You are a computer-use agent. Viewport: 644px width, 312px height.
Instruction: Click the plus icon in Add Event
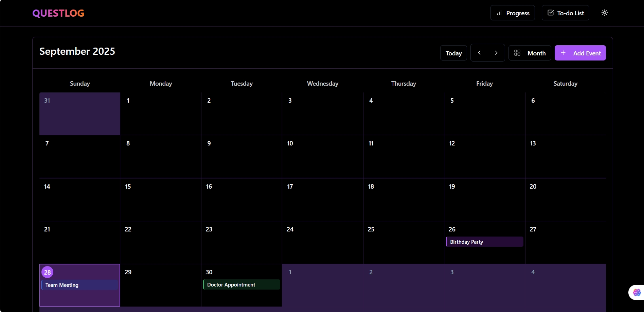point(563,53)
